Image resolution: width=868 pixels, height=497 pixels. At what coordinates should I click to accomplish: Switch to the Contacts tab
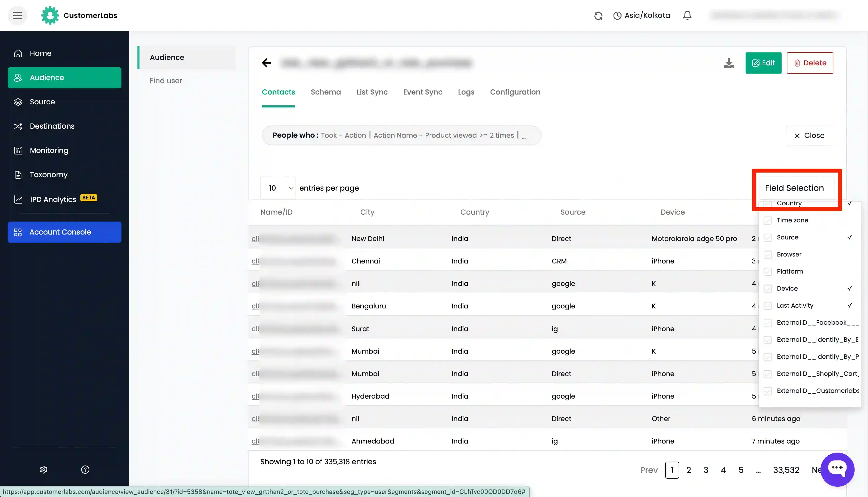[278, 92]
